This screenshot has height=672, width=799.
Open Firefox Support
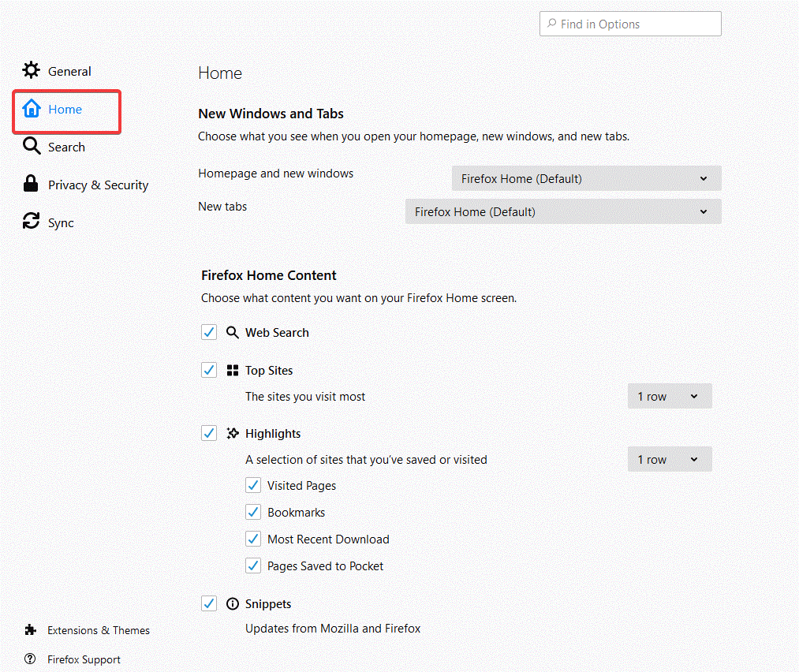pyautogui.click(x=84, y=659)
